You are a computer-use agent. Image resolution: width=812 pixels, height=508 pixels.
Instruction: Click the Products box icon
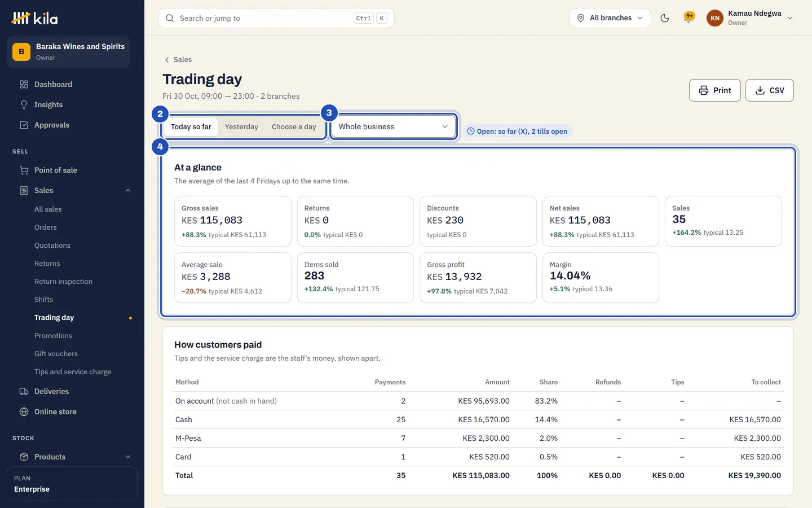tap(24, 457)
